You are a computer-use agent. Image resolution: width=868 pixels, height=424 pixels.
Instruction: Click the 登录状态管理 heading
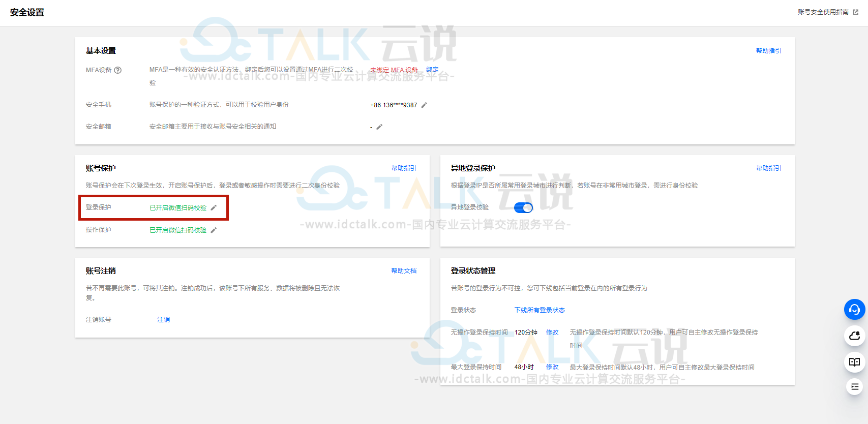(x=473, y=271)
